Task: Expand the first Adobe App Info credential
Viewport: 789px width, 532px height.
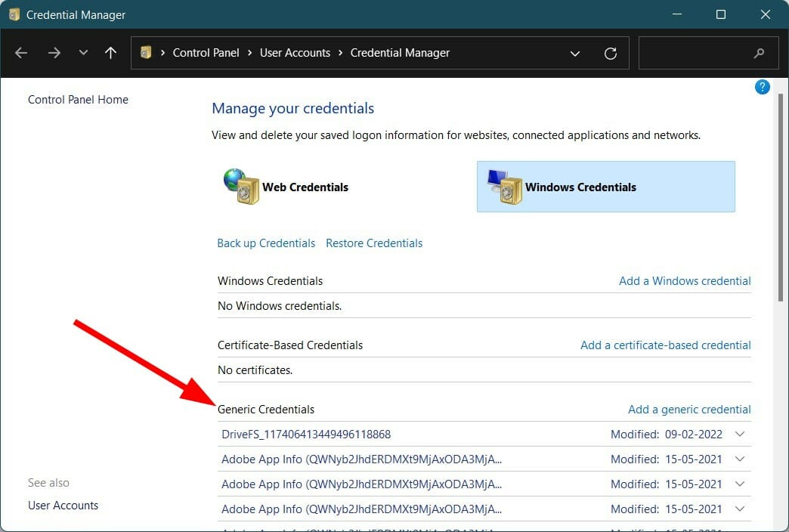Action: (x=740, y=459)
